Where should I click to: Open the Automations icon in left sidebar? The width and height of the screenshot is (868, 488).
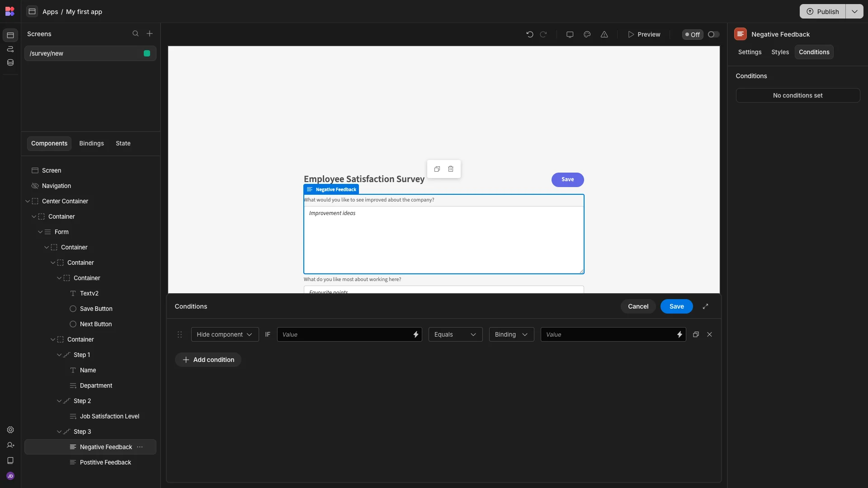(10, 49)
